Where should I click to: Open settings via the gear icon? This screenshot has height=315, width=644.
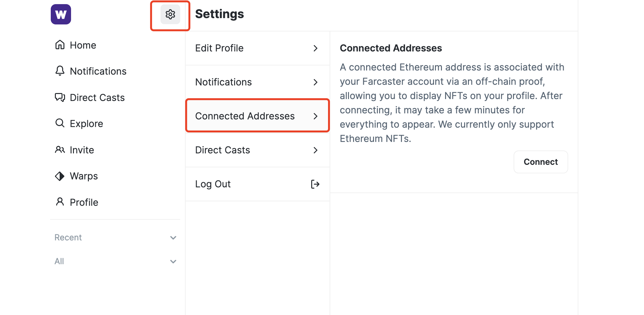point(170,14)
